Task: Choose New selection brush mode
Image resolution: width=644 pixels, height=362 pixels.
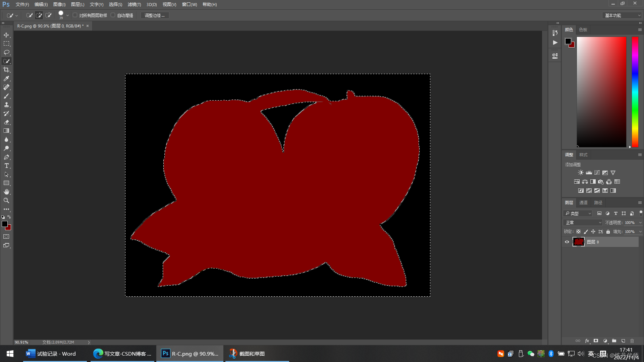Action: (30, 15)
